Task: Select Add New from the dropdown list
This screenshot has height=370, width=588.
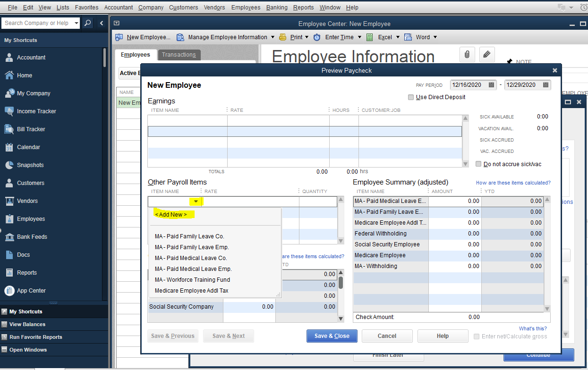Action: click(x=171, y=214)
